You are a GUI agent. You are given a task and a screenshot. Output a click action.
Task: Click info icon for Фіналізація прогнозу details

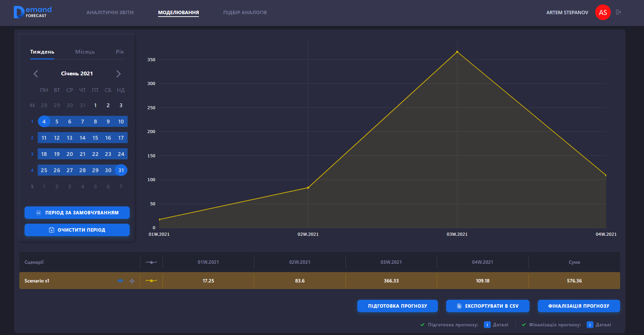point(590,325)
